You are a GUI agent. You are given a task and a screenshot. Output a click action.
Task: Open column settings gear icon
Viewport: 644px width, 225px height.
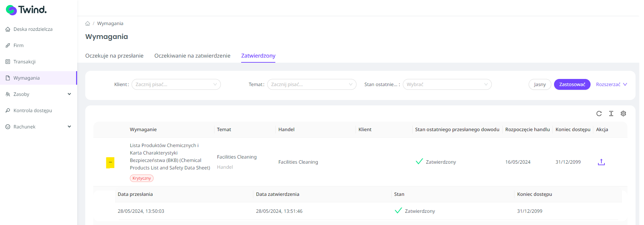point(623,114)
